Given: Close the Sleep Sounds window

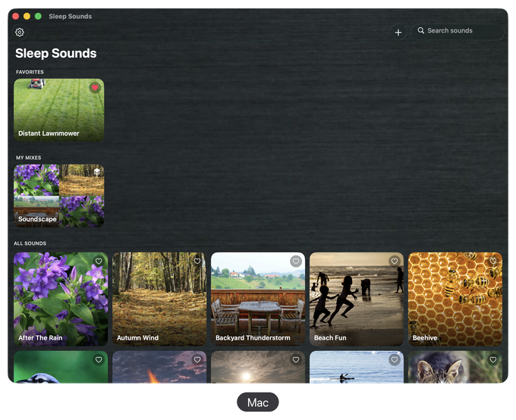Looking at the screenshot, I should tap(15, 16).
